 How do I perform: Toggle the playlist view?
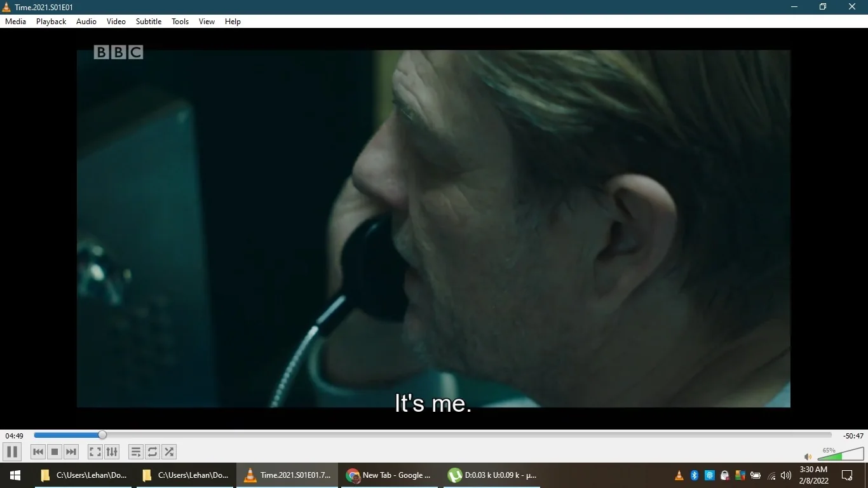pos(136,452)
